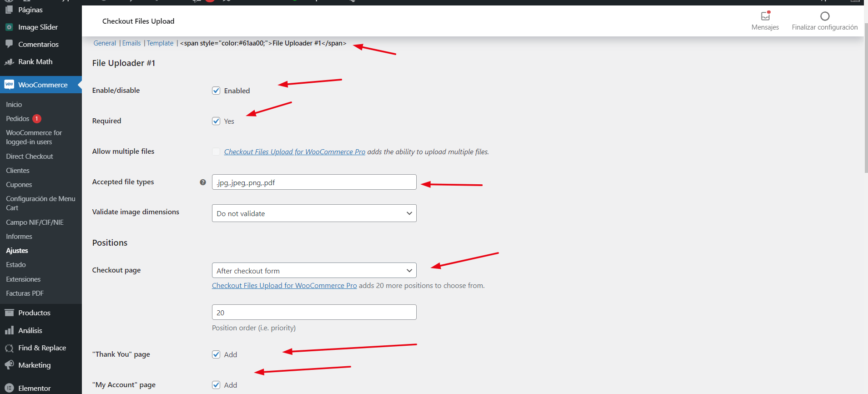This screenshot has width=868, height=394.
Task: Toggle the "My Account" page Add checkbox
Action: 216,385
